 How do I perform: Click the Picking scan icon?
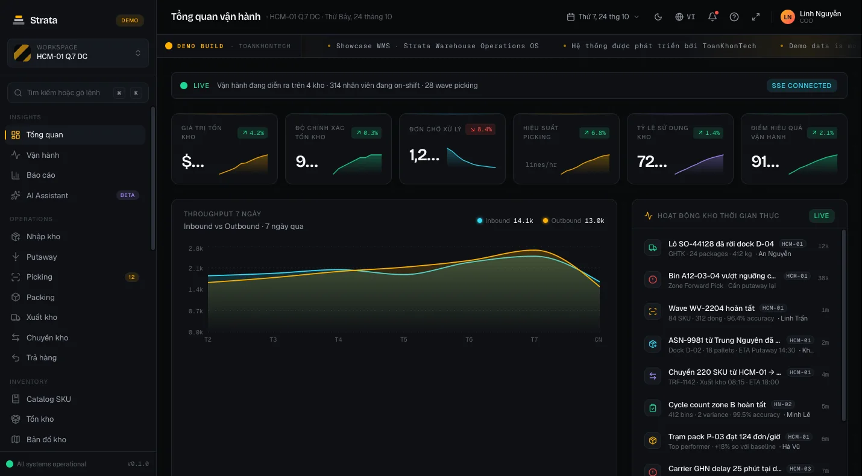point(16,277)
